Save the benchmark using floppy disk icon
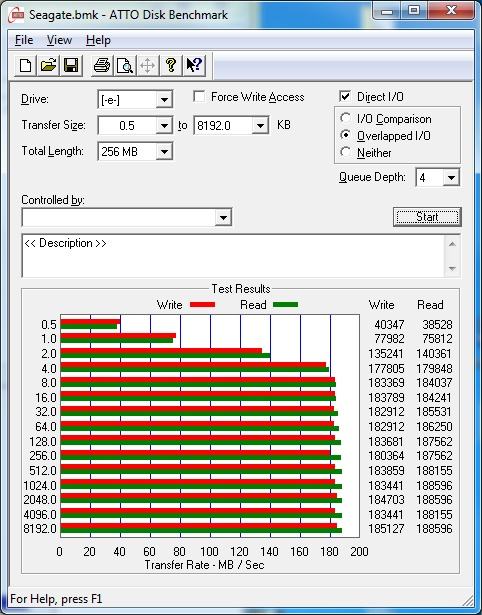482x615 pixels. tap(71, 65)
